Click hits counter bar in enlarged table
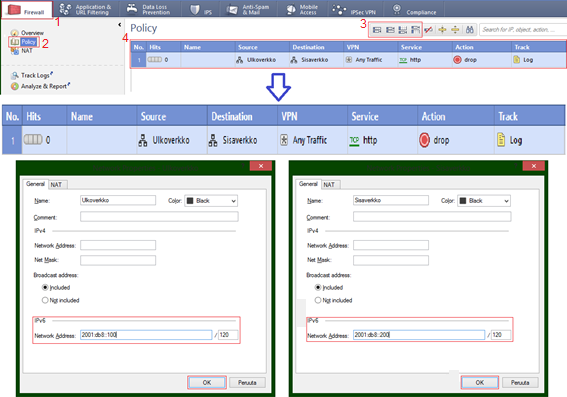 [33, 140]
